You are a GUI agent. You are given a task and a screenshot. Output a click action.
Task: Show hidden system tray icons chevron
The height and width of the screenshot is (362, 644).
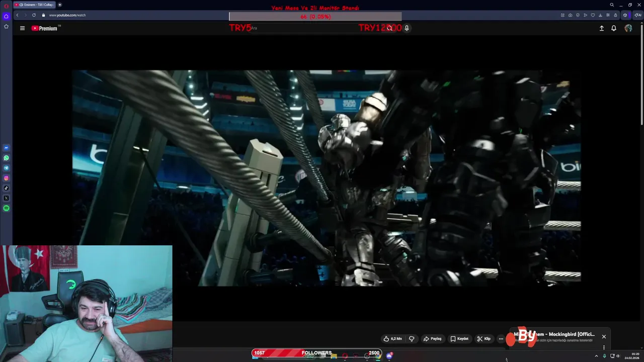click(596, 356)
